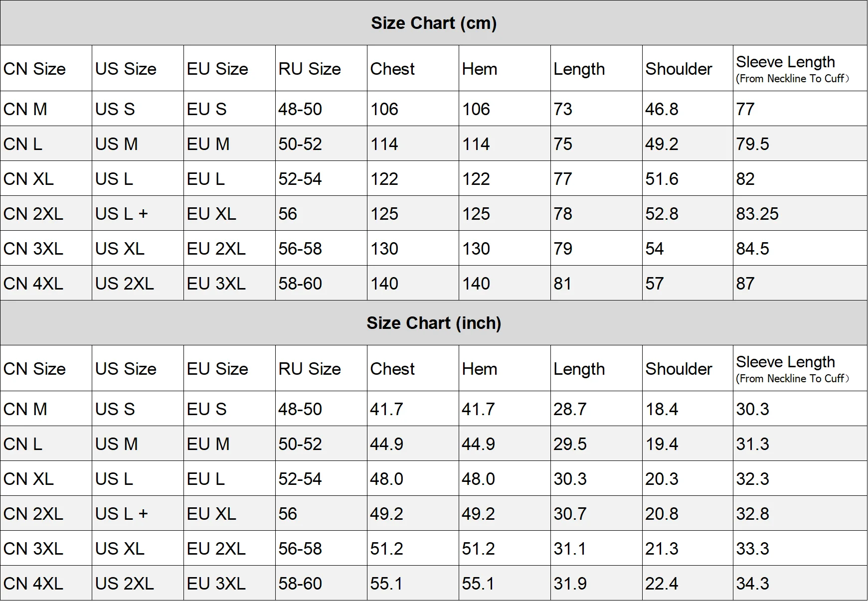This screenshot has height=601, width=868.
Task: Click Sleeve Length header in cm chart
Action: click(x=785, y=62)
